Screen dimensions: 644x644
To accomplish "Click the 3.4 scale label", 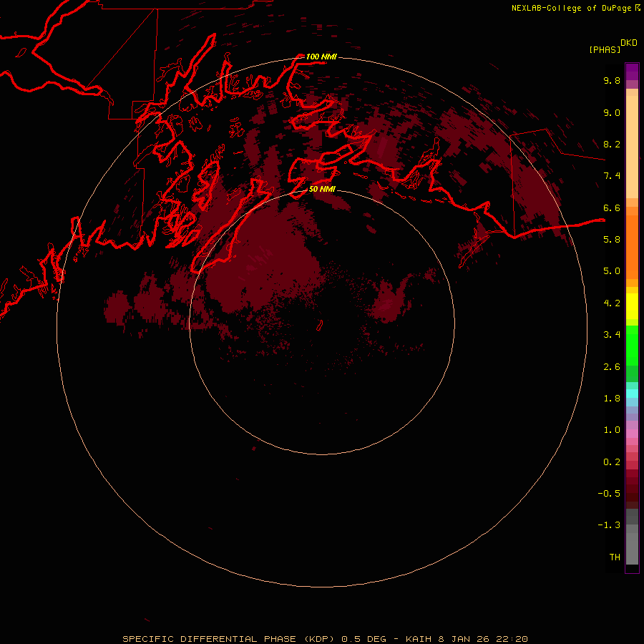I will coord(612,335).
